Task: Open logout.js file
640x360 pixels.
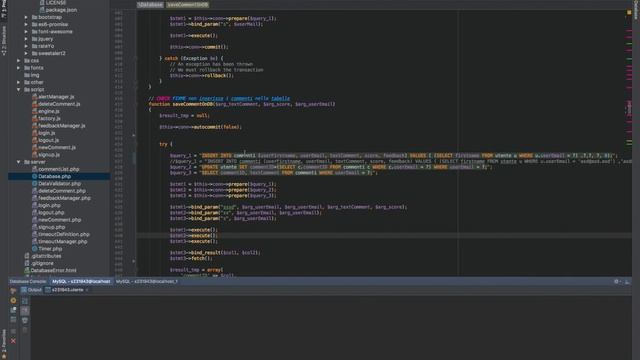Action: (45, 140)
